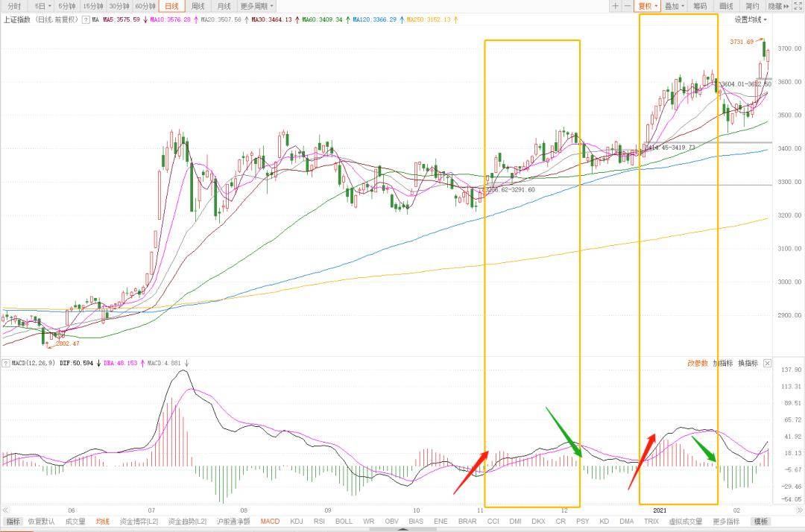
Task: Click 改参数 to edit MACD parameters
Action: click(x=698, y=363)
